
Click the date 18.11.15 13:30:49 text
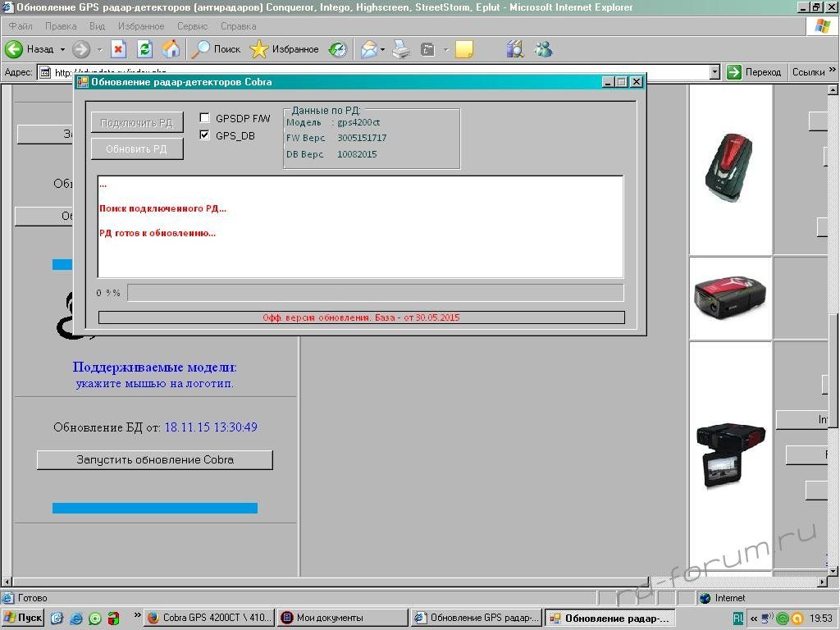[211, 427]
